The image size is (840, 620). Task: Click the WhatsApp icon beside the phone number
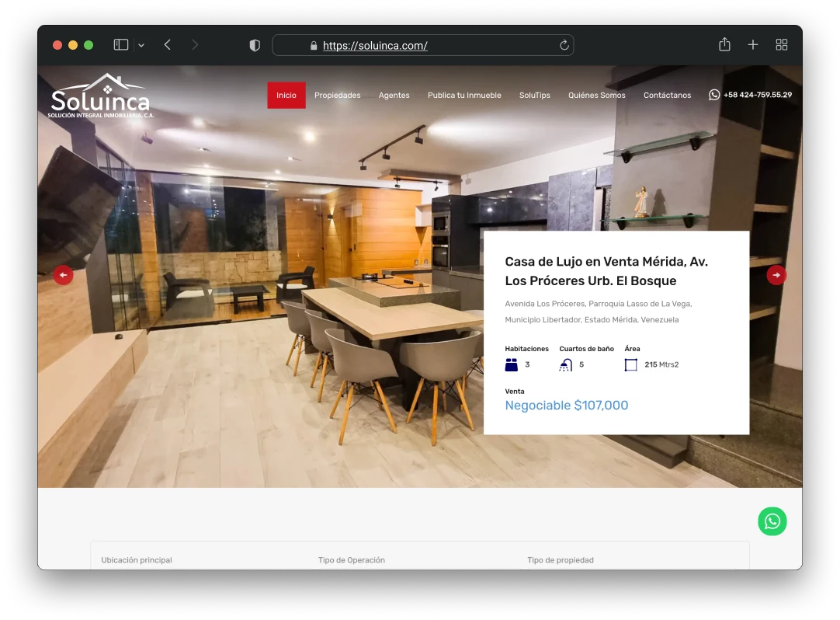click(713, 95)
